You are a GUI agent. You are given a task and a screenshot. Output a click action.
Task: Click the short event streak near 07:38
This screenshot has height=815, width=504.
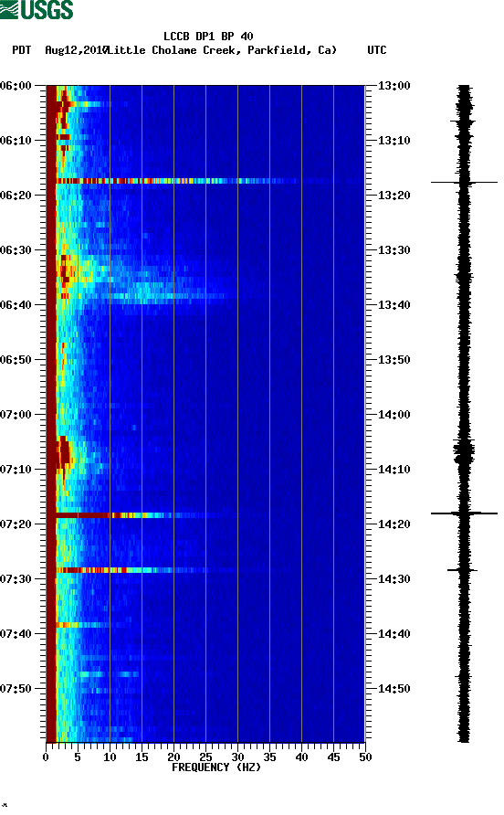tap(83, 625)
